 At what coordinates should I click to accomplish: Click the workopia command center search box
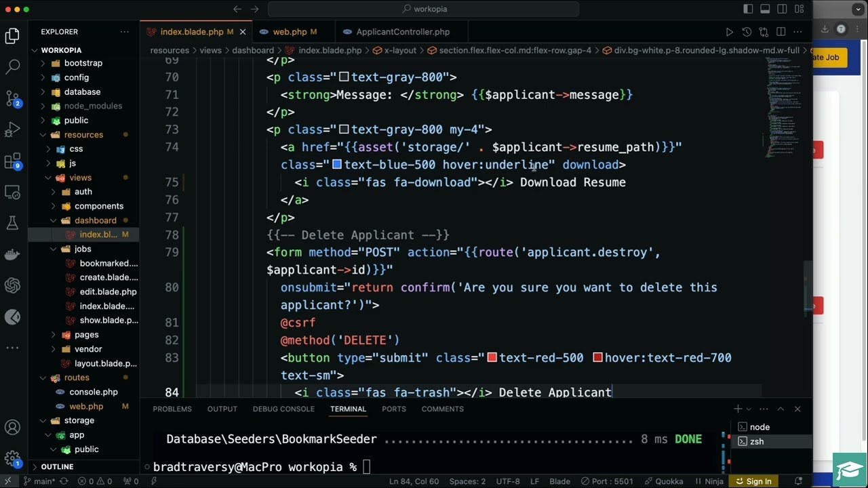coord(423,9)
